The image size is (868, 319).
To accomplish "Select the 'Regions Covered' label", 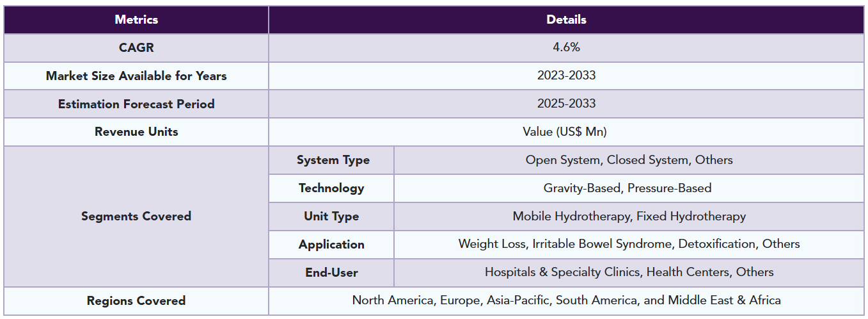I will 136,301.
